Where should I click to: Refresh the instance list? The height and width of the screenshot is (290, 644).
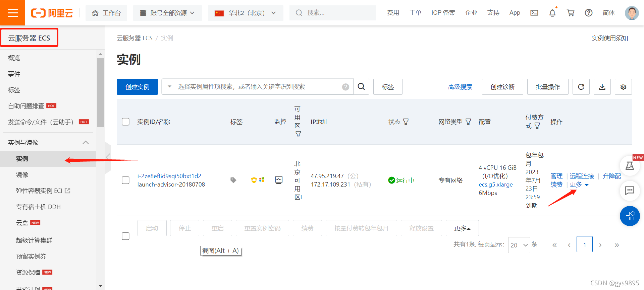(x=581, y=87)
